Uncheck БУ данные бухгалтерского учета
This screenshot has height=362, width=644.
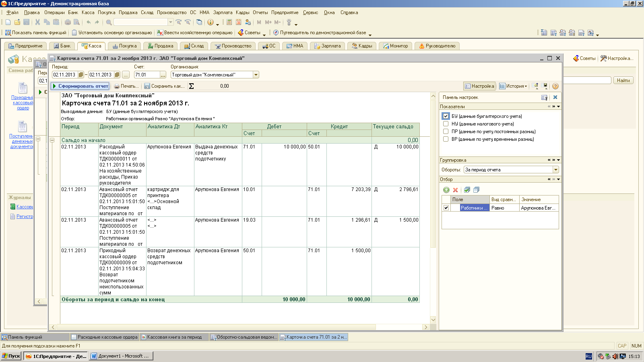point(446,116)
